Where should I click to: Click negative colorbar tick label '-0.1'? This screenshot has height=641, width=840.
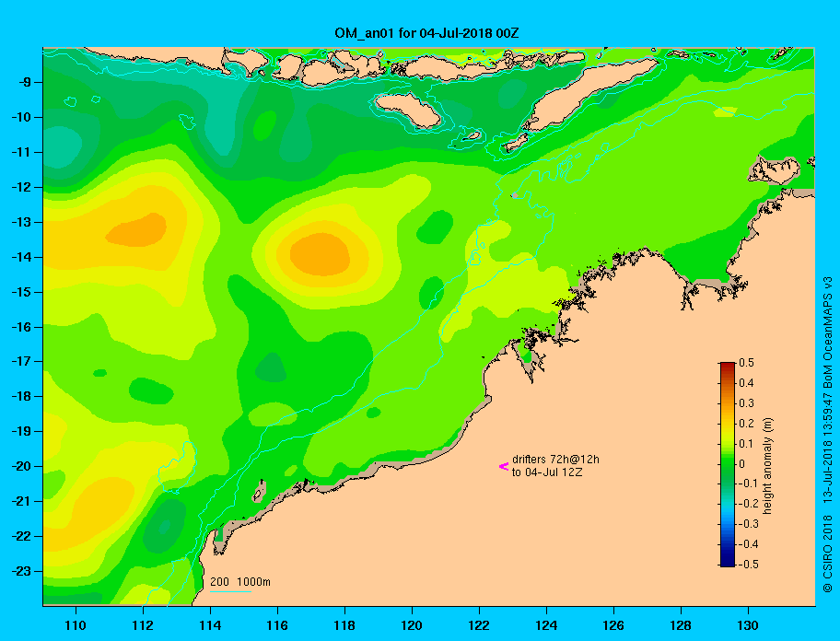pyautogui.click(x=749, y=484)
